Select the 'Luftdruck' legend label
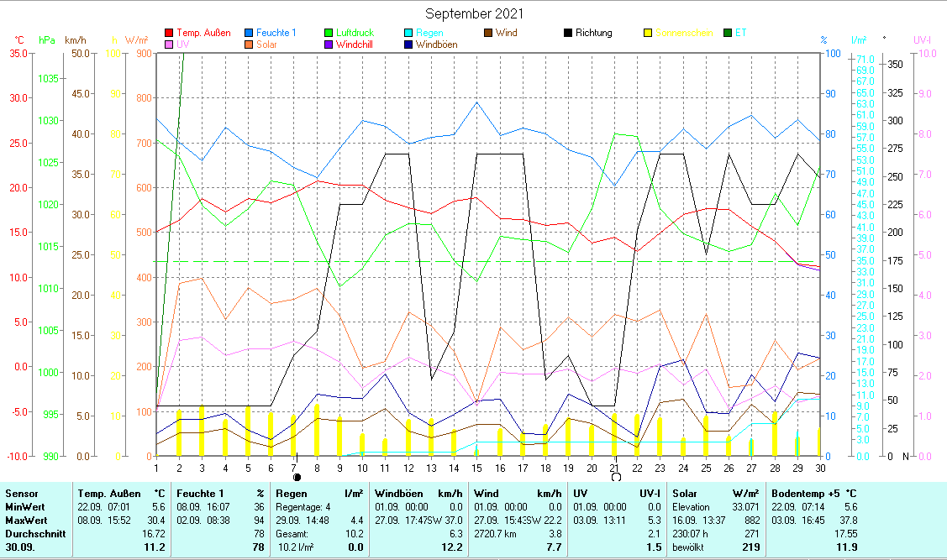The image size is (947, 560). 355,33
